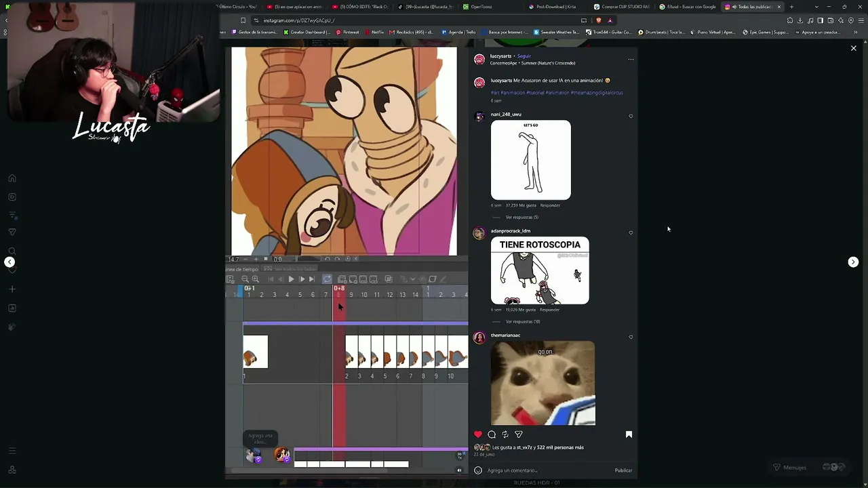Expand 'Ver respuestas (5)' replies
Screen dimensions: 868x488
tap(522, 218)
